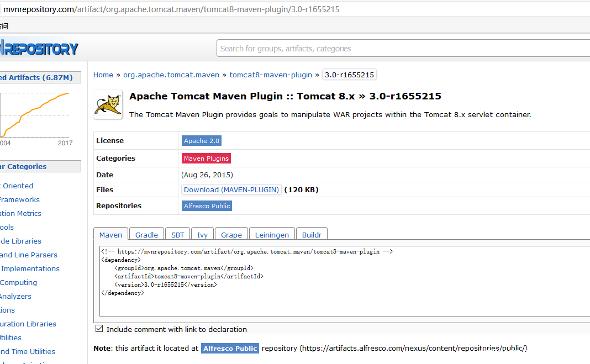The width and height of the screenshot is (590, 364).
Task: Click the Download (MAVEN-PLUGIN) link
Action: (231, 189)
